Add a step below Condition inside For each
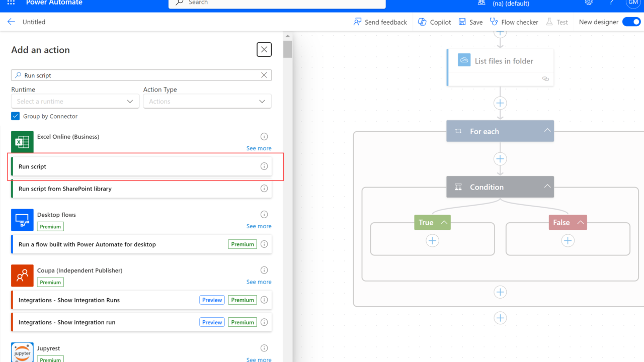Screen dimensions: 644x362 click(500, 292)
